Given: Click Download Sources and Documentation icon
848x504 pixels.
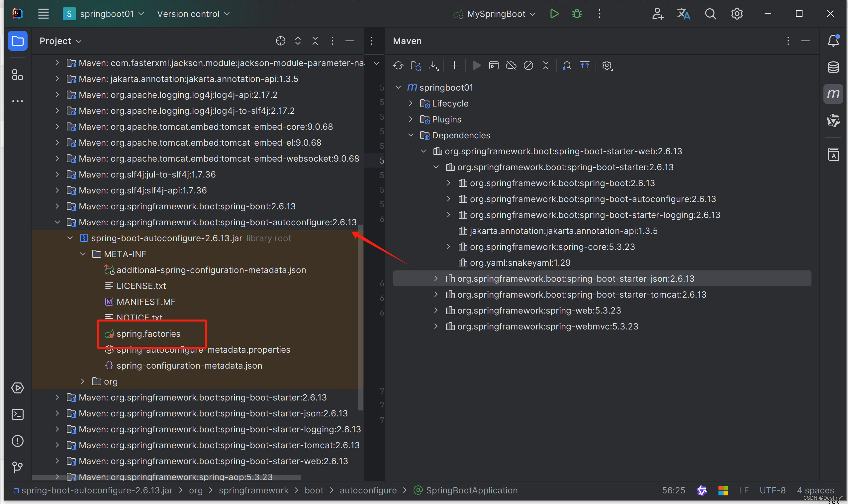Looking at the screenshot, I should click(433, 66).
